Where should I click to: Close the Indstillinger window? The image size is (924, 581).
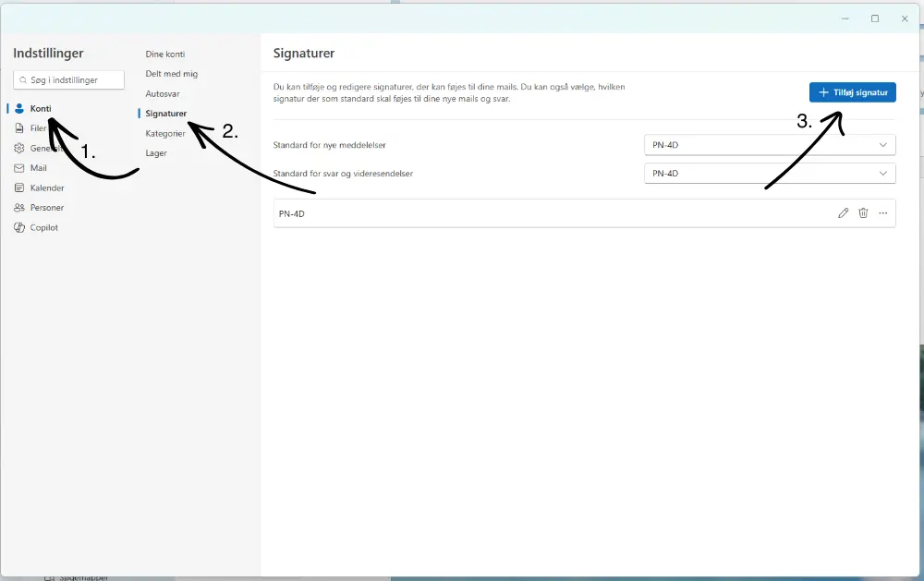click(905, 18)
